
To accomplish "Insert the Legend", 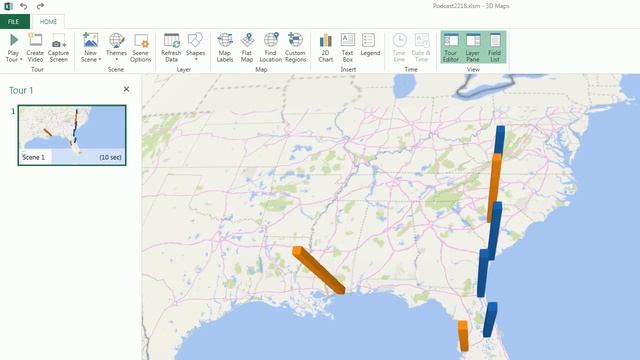I will pyautogui.click(x=370, y=45).
